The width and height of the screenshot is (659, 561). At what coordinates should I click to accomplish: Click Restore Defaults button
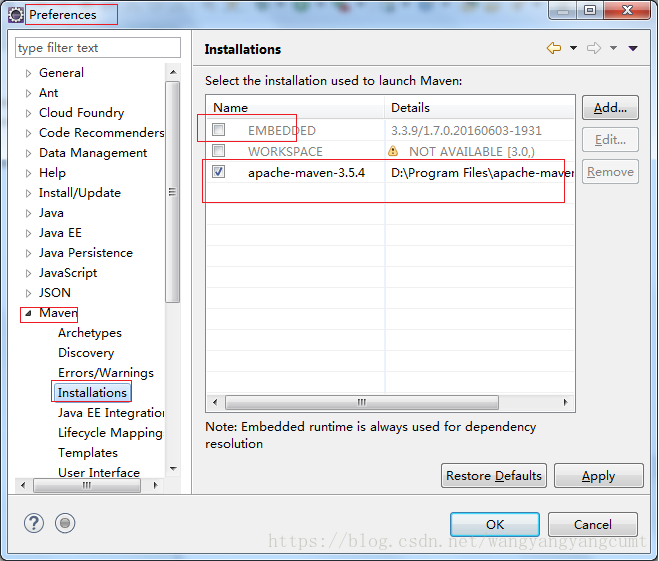(494, 476)
